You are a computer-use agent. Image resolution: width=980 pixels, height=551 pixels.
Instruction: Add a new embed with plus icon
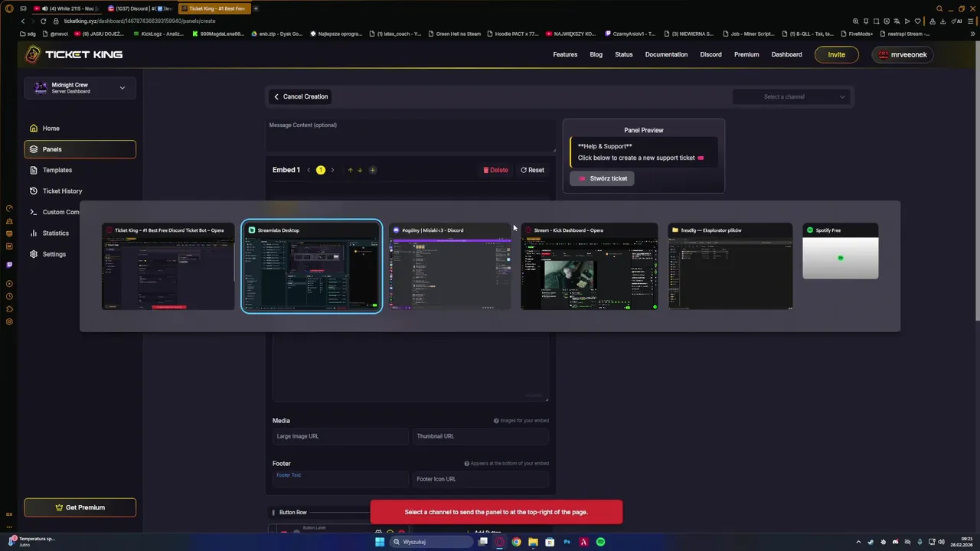(373, 170)
